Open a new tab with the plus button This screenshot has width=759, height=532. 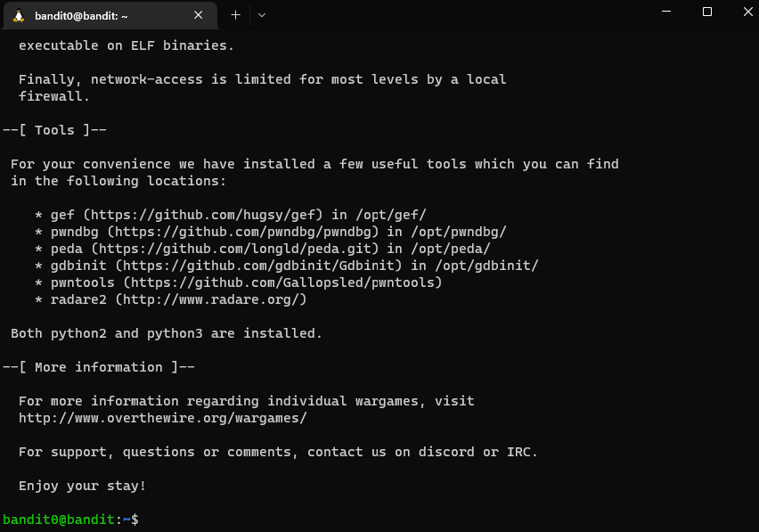point(236,15)
